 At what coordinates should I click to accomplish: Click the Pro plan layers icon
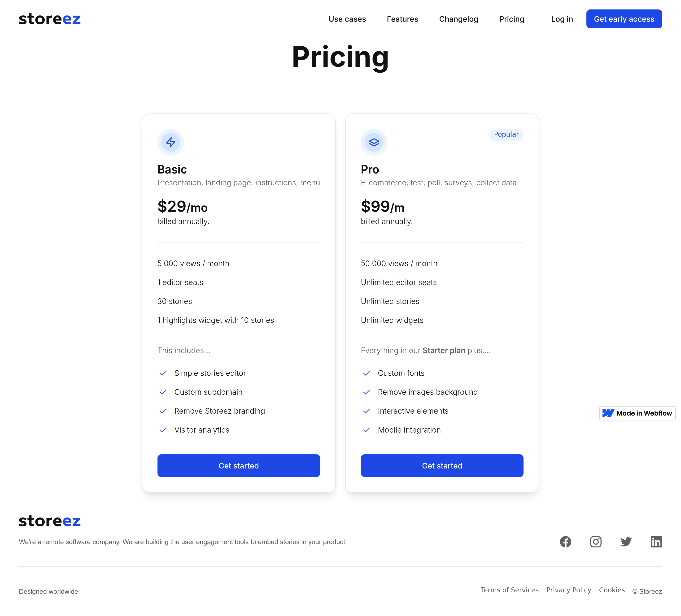(374, 142)
